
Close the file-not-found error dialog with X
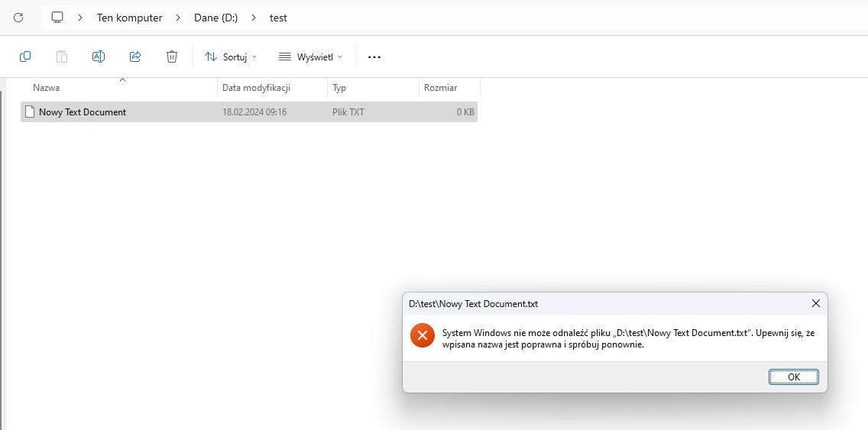click(x=815, y=303)
